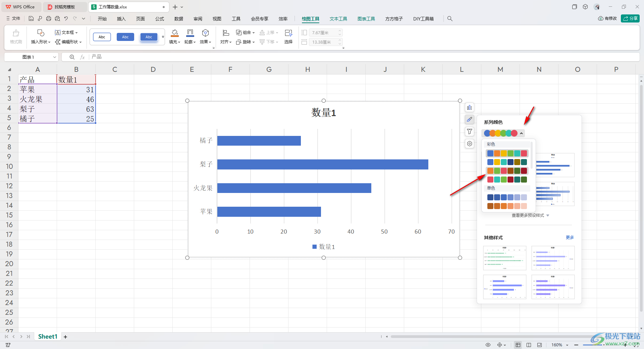The image size is (644, 349).
Task: Open print preview icon
Action: click(57, 19)
